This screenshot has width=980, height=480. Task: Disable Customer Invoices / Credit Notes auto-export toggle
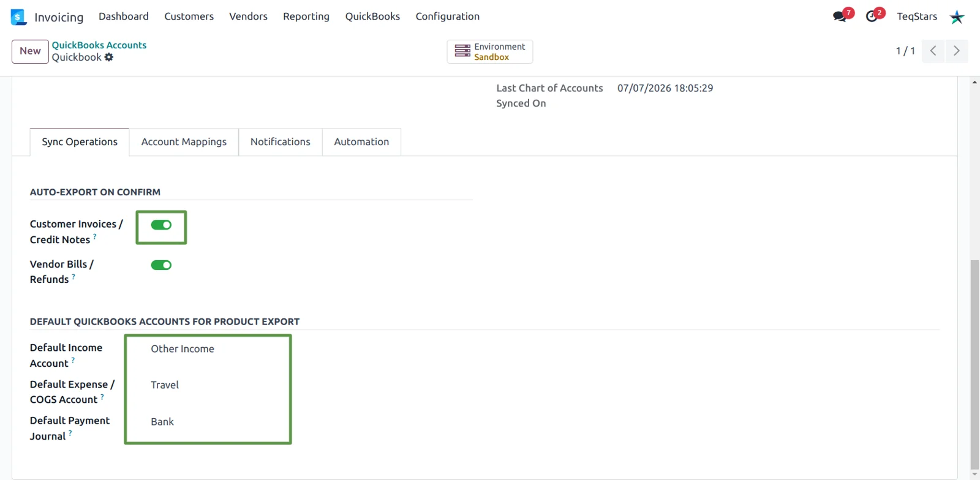click(x=161, y=225)
